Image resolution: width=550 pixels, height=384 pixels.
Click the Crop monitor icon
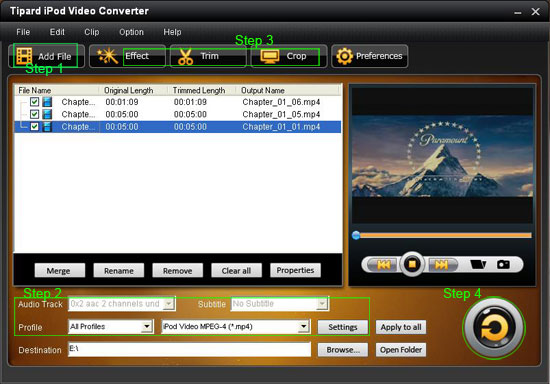click(270, 56)
